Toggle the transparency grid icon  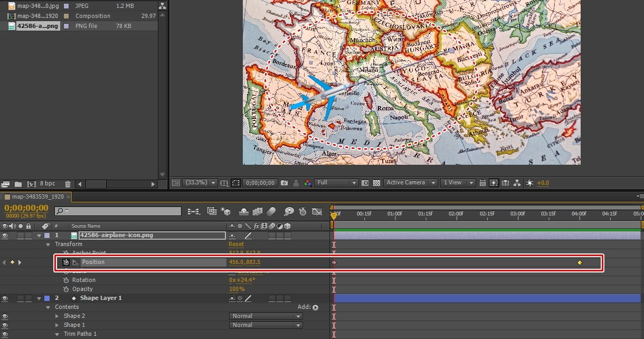(x=376, y=183)
